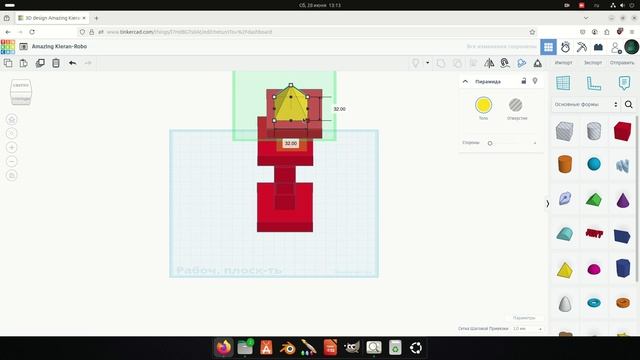Open the user profile avatar

631,47
